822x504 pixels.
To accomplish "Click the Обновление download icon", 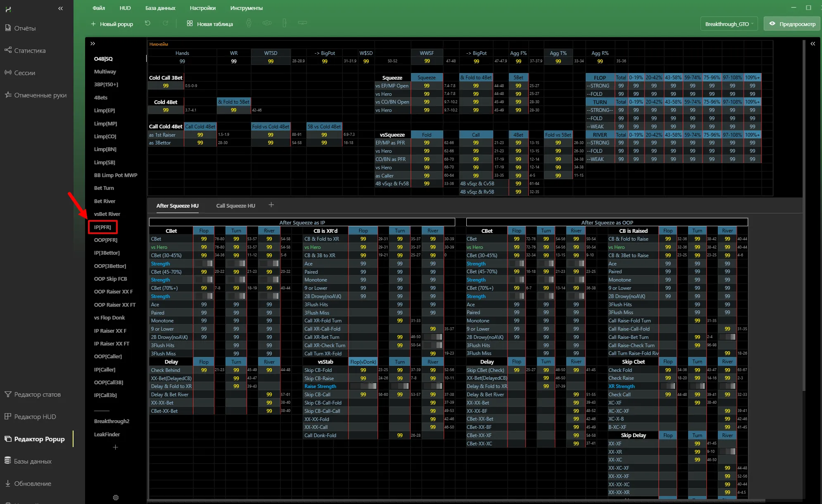I will point(8,483).
